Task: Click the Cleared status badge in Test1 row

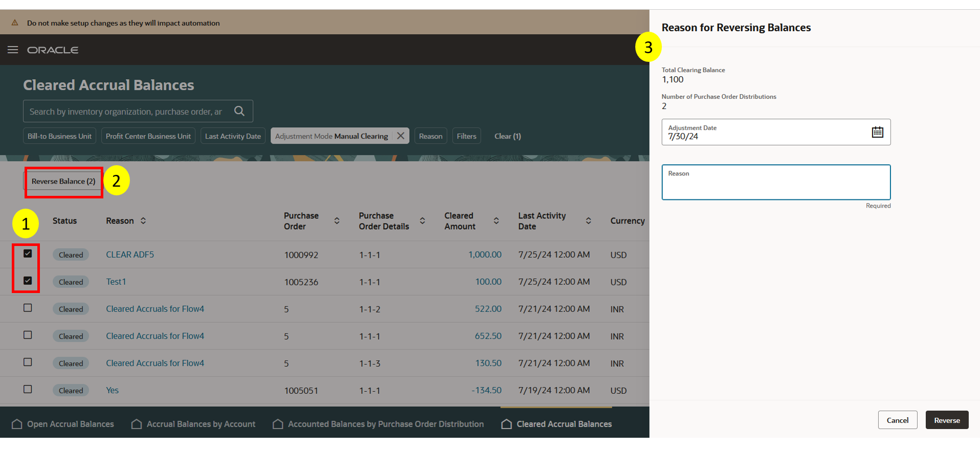Action: point(71,282)
